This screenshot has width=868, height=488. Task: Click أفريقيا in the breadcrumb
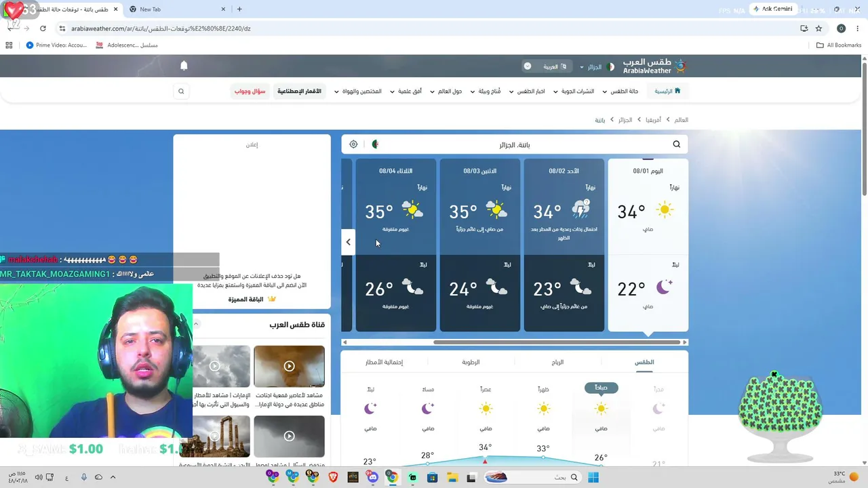652,120
